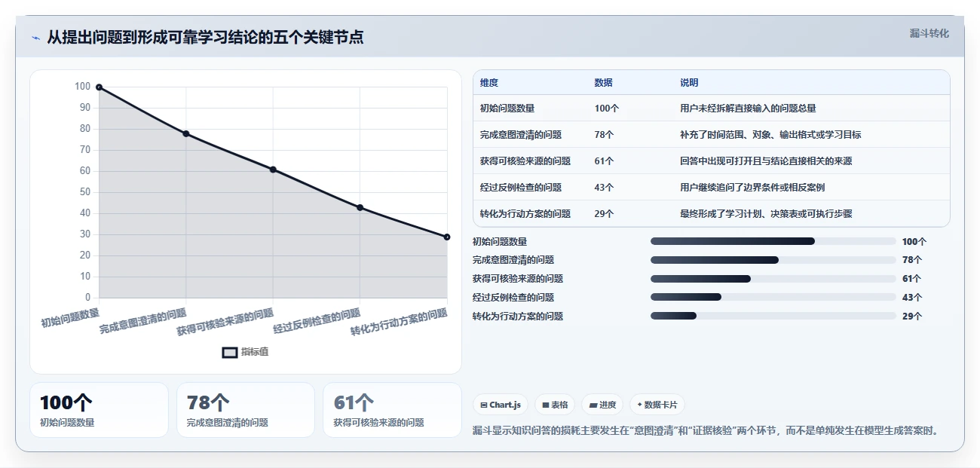Click the x-axis label 初始问题数量
The height and width of the screenshot is (468, 980).
coord(70,317)
